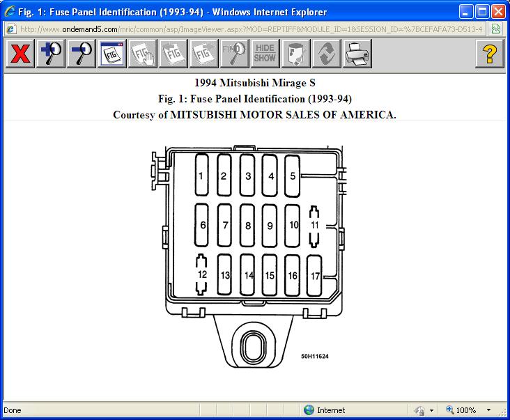
Task: Select the FIG hand pan tool
Action: pos(142,54)
